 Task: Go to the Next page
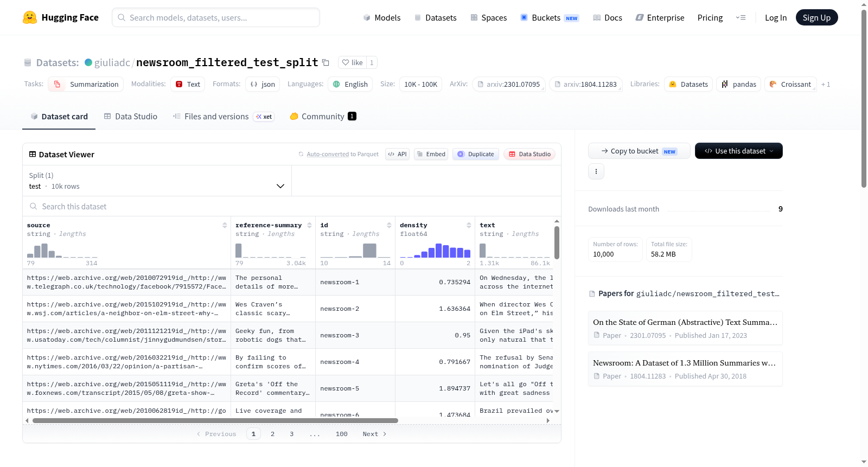pyautogui.click(x=374, y=434)
